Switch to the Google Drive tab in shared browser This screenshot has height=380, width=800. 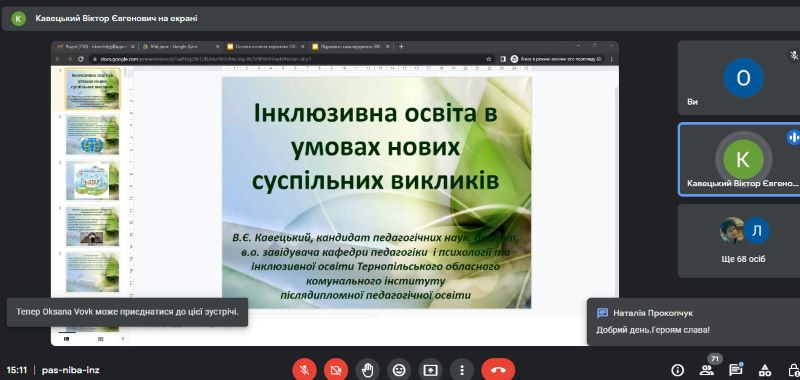tap(181, 46)
